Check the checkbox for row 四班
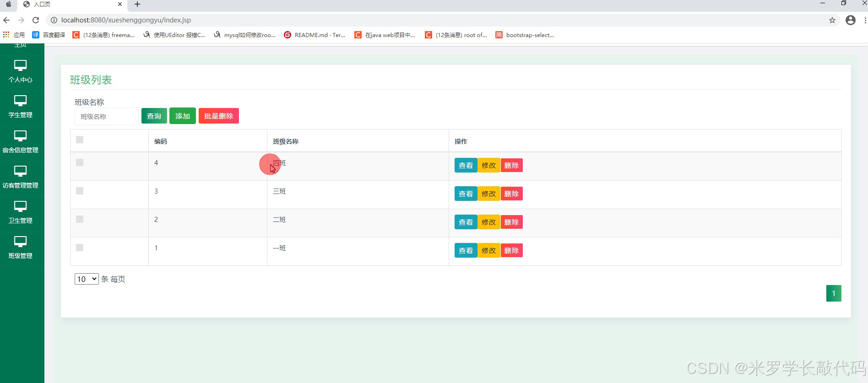This screenshot has width=868, height=383. pos(80,162)
